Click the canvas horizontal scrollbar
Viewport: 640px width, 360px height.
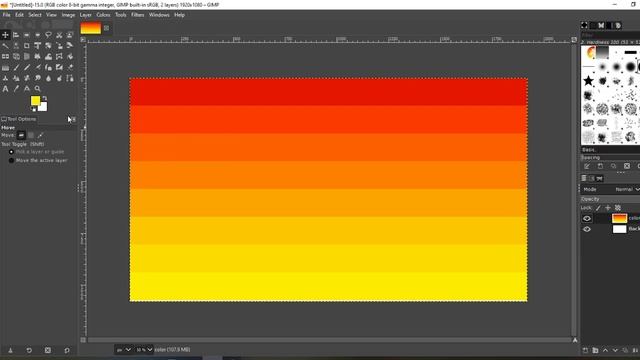tap(329, 340)
